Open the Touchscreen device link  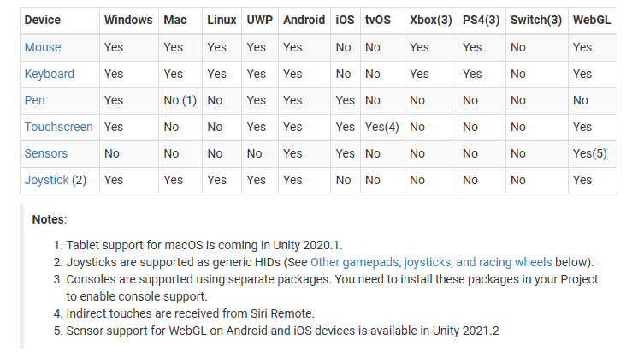pos(59,127)
